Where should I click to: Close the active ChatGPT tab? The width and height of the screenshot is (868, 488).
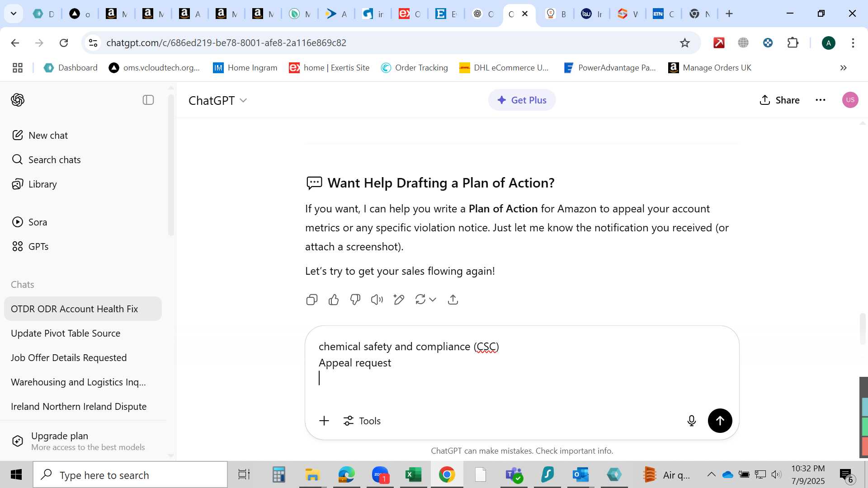click(x=525, y=14)
